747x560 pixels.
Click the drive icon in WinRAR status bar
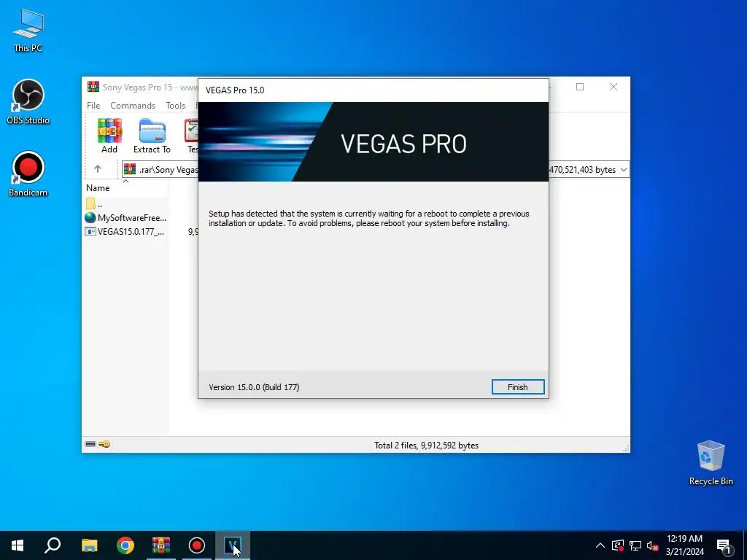click(90, 444)
